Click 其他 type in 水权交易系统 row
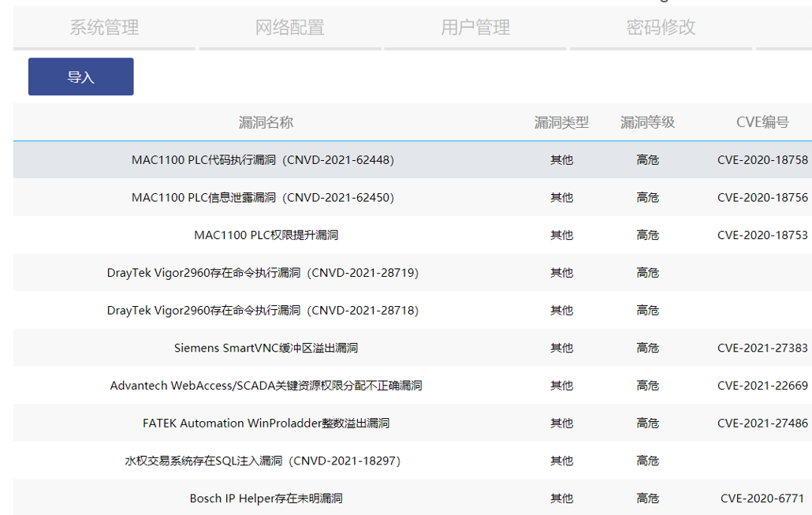Image resolution: width=812 pixels, height=515 pixels. pos(561,461)
